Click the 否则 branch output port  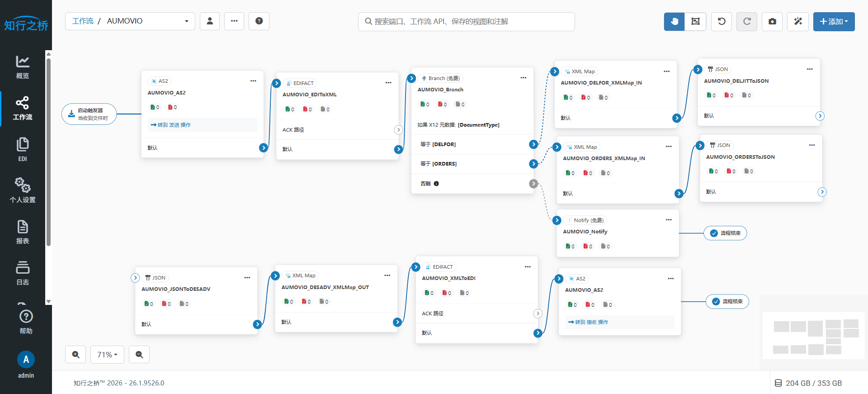533,184
